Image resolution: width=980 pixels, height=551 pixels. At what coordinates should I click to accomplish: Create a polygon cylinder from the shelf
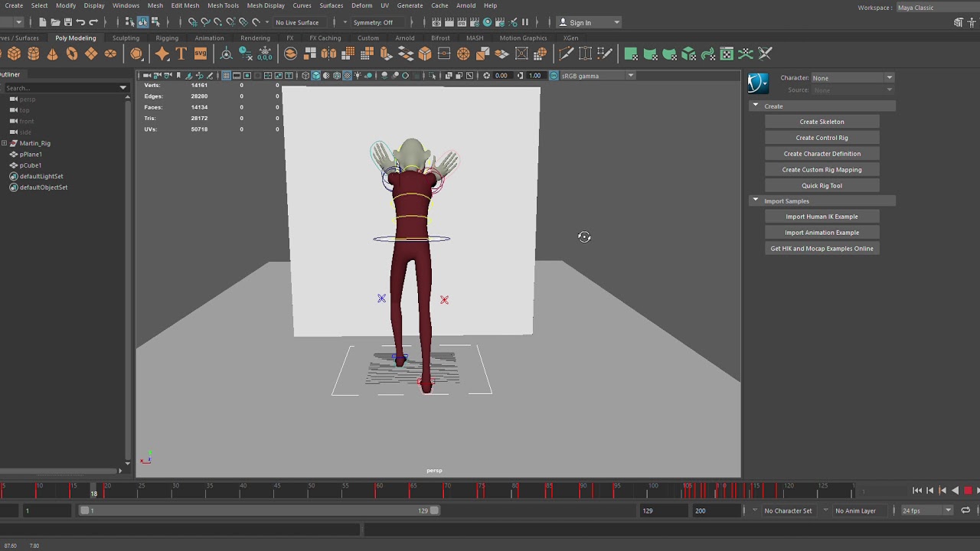pos(34,54)
